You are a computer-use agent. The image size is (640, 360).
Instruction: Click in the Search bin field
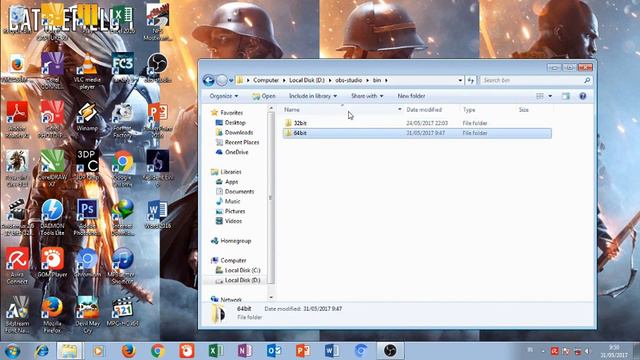[536, 80]
